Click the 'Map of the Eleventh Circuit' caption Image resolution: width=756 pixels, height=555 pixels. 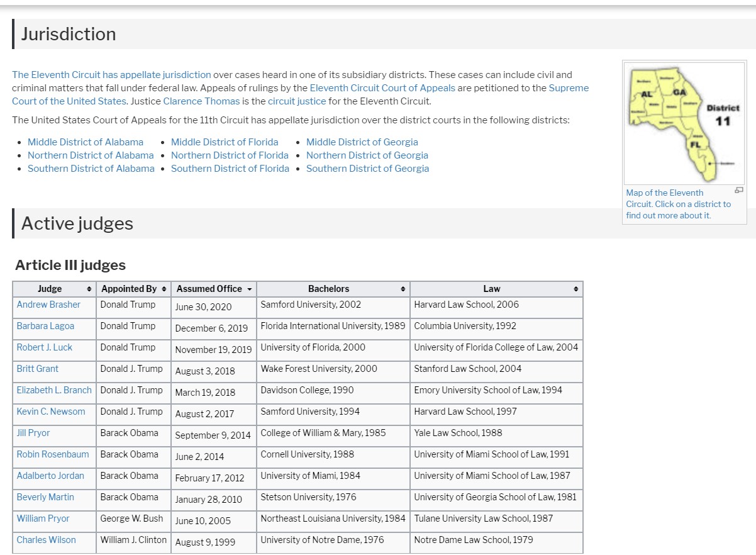[679, 204]
